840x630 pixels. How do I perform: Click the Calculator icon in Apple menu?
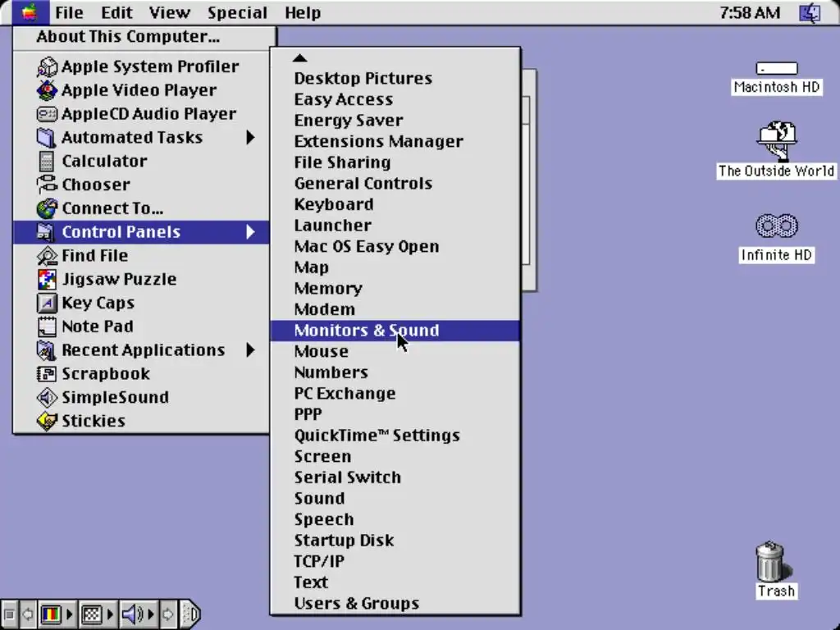47,162
